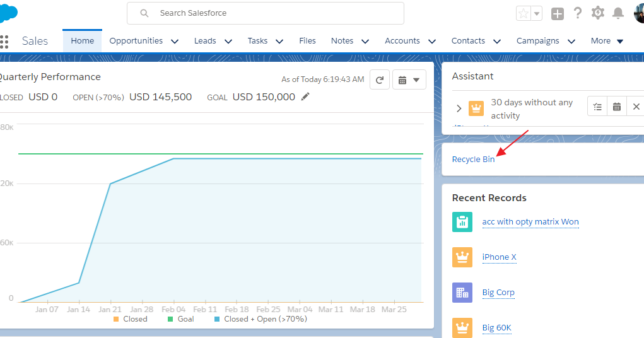Click the teal clipboard icon of acc with opty matrix Won

point(462,222)
